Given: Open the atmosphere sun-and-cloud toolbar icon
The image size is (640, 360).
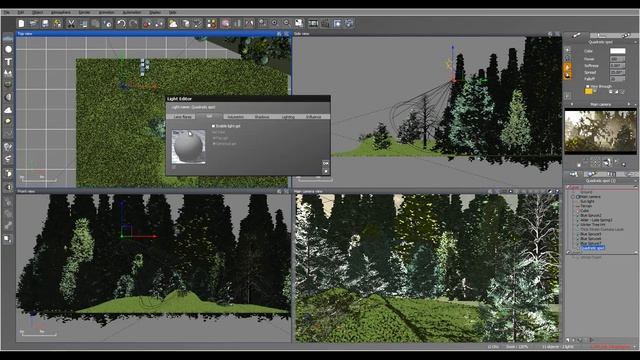Looking at the screenshot, I should click(173, 24).
